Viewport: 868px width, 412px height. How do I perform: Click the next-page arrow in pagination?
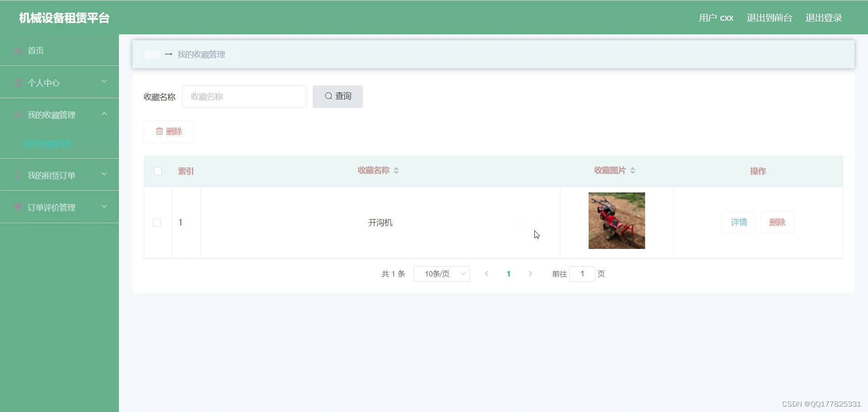(x=530, y=274)
